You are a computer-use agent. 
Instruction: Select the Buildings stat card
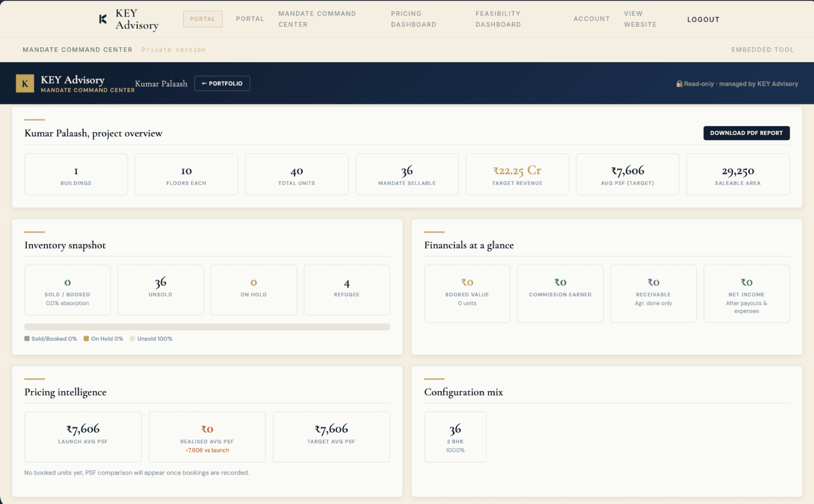(x=76, y=174)
